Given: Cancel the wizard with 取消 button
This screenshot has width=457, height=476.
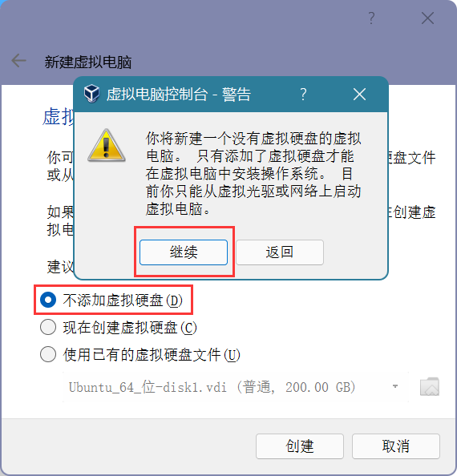Looking at the screenshot, I should 396,446.
